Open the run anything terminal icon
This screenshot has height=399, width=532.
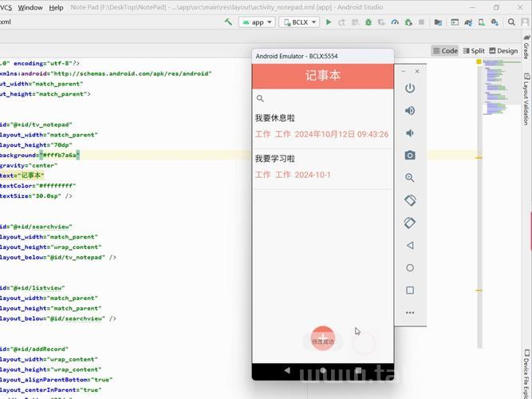pos(455,22)
